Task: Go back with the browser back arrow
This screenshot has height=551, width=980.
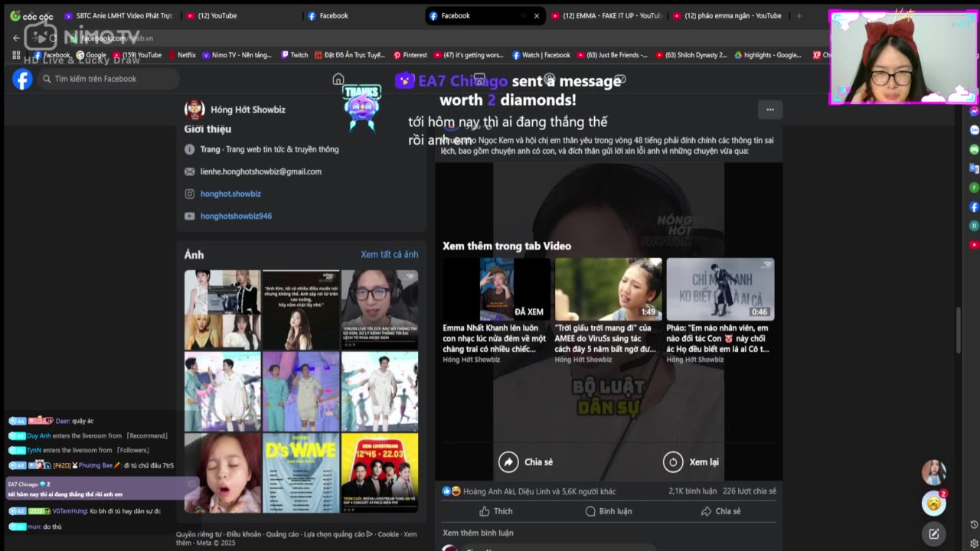Action: (x=16, y=37)
